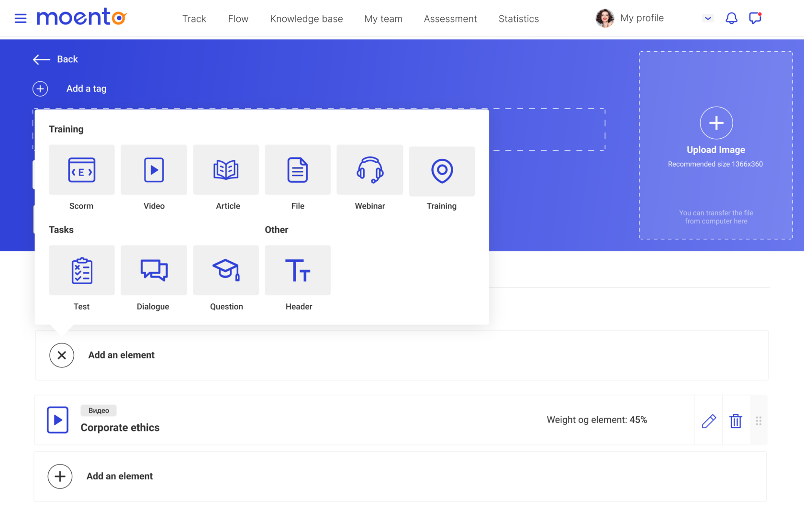Open notifications via bell icon
Screen dimensions: 804x532
tap(731, 18)
